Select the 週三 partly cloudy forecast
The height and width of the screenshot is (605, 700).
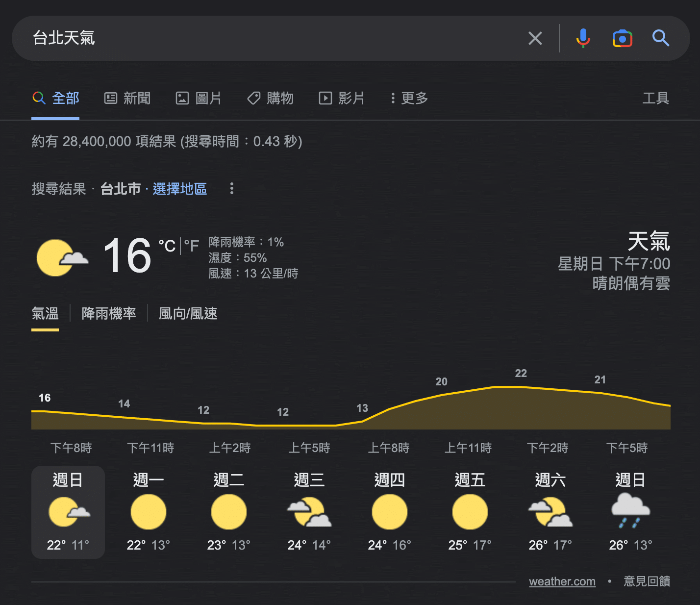[309, 512]
